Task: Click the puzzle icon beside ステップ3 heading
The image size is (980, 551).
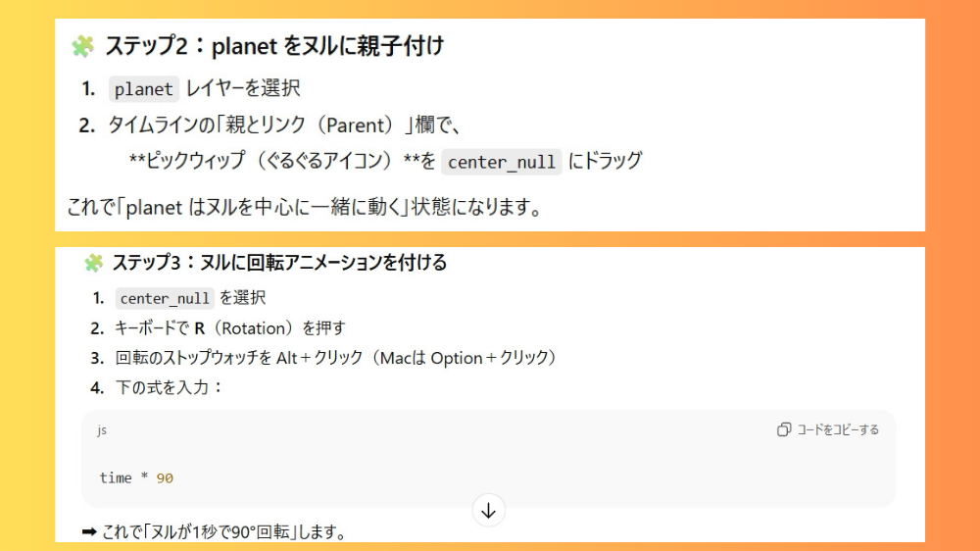Action: 93,263
